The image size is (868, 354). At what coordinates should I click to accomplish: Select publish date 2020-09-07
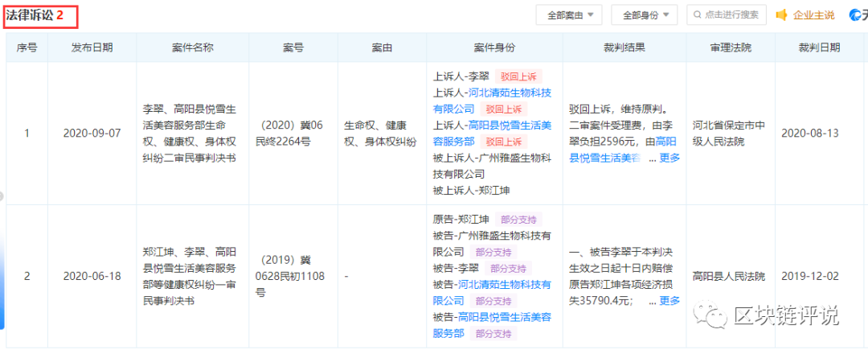pos(92,133)
